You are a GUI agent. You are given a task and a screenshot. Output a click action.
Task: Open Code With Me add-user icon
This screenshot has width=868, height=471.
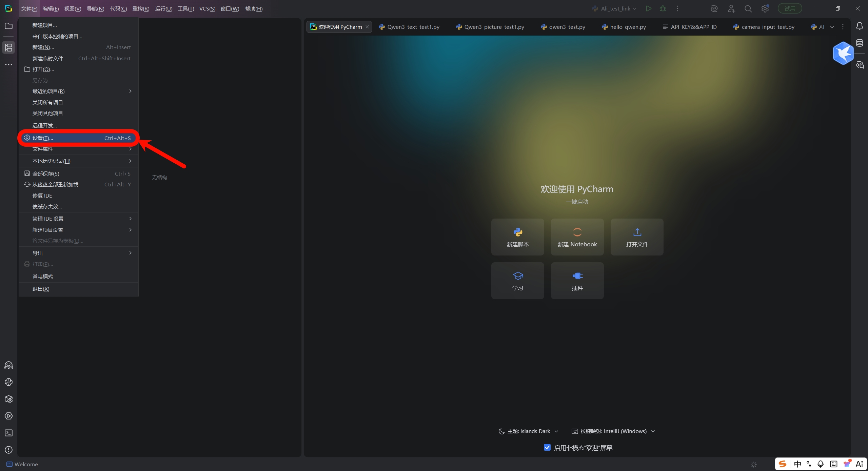click(731, 8)
